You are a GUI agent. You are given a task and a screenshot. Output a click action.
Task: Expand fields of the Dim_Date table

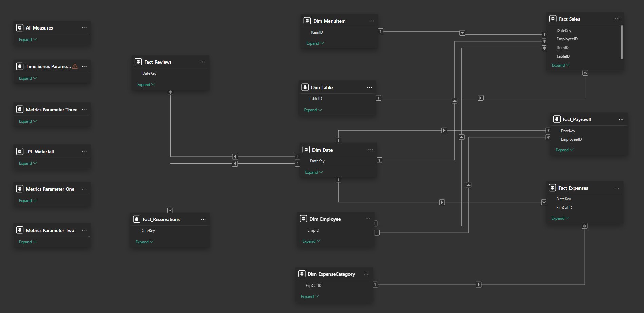pyautogui.click(x=313, y=172)
